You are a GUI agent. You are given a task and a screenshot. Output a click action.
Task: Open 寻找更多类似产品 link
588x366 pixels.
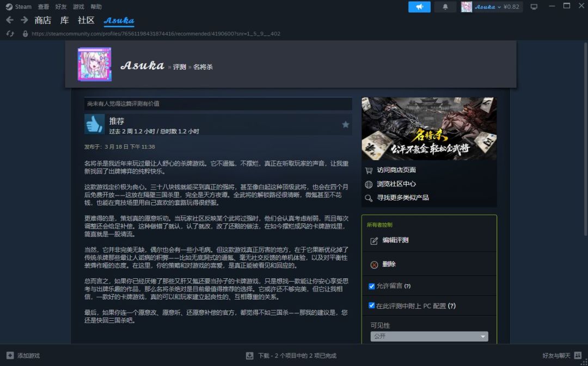point(403,198)
